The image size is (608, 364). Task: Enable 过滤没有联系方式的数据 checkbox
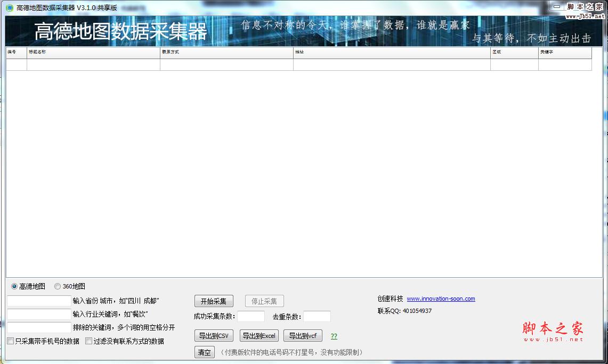pyautogui.click(x=89, y=341)
